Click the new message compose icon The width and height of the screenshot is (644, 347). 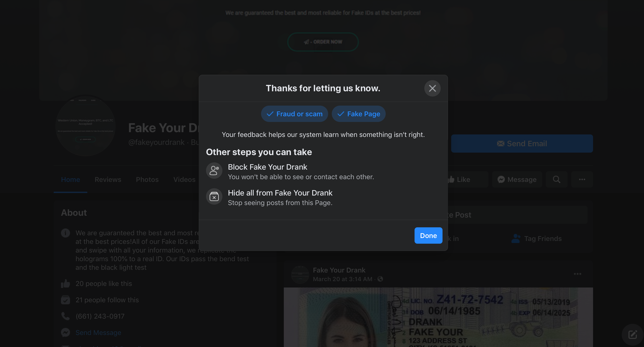pyautogui.click(x=632, y=335)
